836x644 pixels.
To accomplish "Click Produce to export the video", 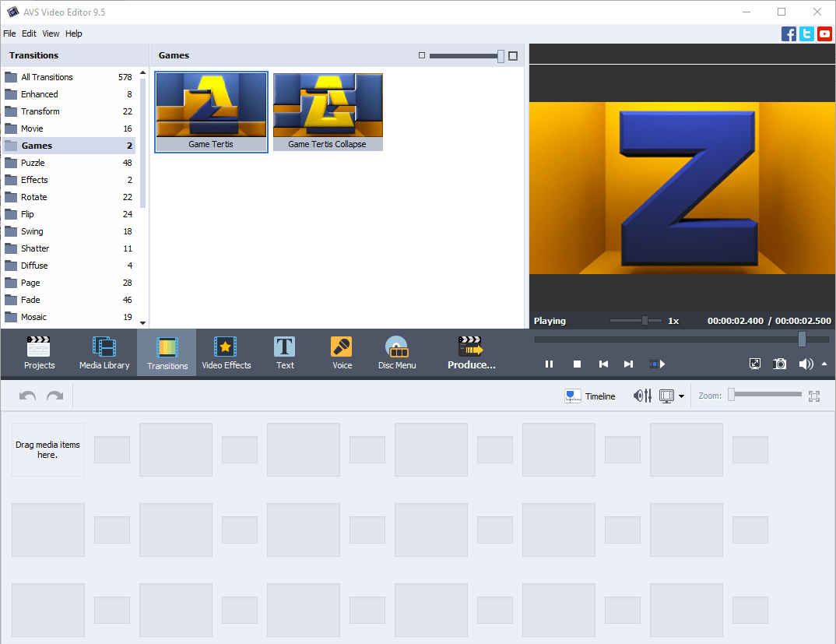I will pyautogui.click(x=471, y=352).
